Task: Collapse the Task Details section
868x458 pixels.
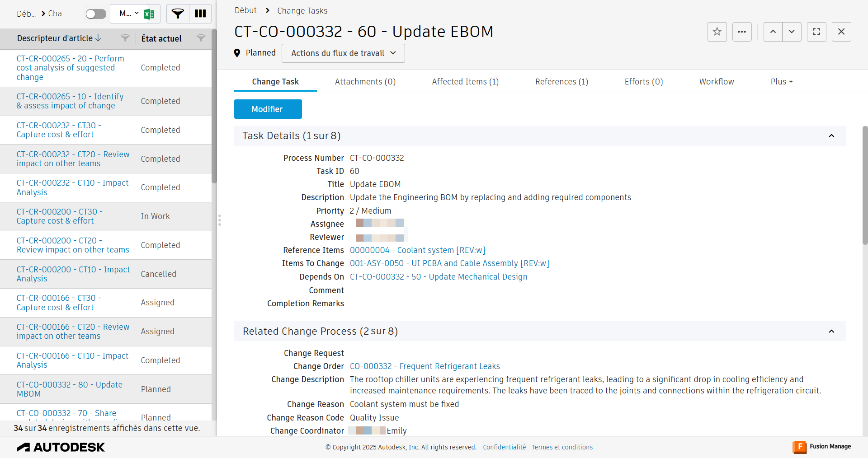Action: 831,136
